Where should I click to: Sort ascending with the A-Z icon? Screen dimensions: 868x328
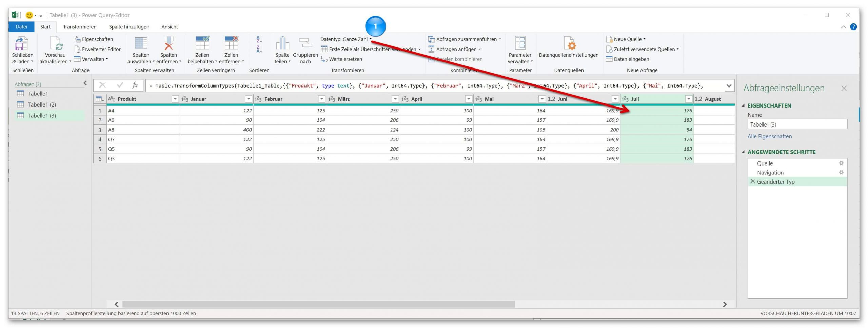tap(259, 39)
